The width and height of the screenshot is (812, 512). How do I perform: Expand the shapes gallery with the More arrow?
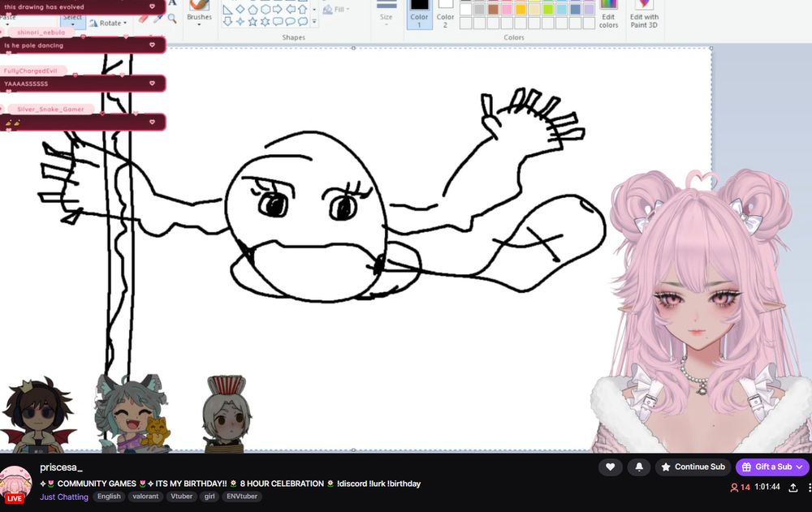(314, 22)
